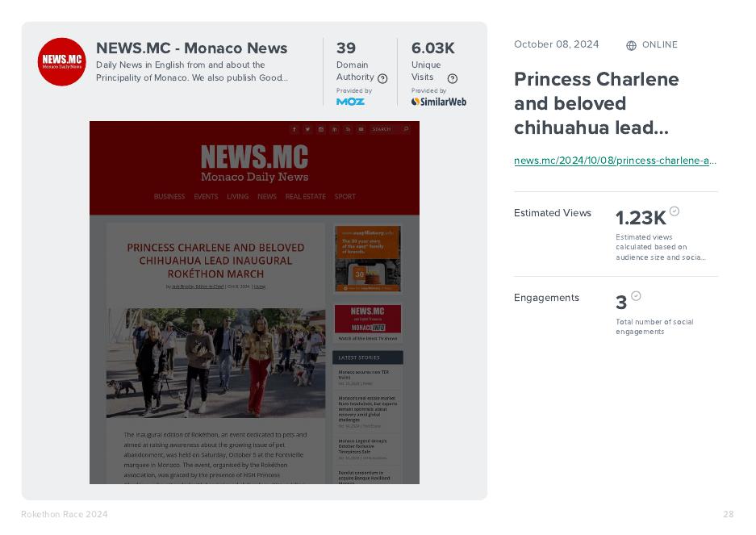
Task: Click the MOZ provider logo
Action: [x=350, y=102]
